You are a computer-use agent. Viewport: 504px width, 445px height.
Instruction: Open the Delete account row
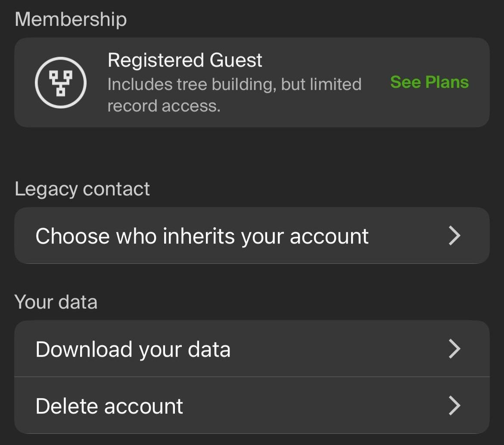click(x=252, y=406)
